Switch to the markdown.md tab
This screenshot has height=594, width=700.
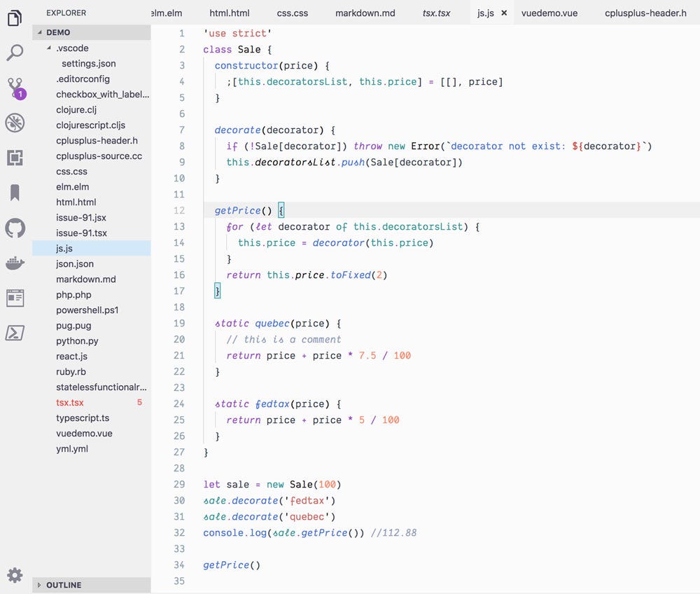pyautogui.click(x=366, y=13)
